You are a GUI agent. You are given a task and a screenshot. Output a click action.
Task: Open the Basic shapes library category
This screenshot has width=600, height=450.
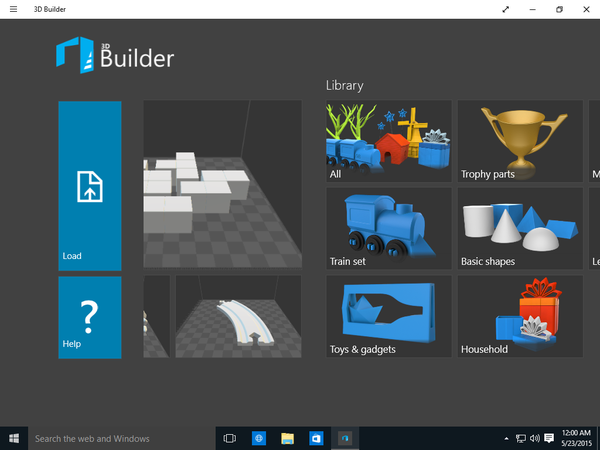520,228
